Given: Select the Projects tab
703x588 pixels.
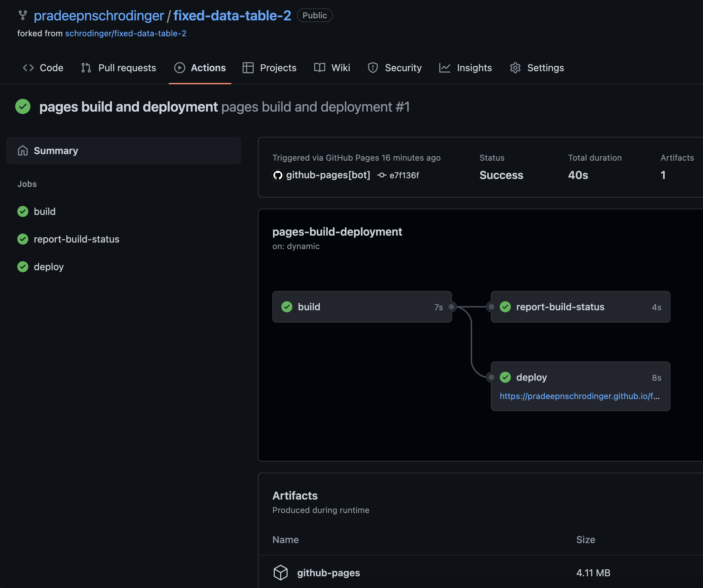Looking at the screenshot, I should click(x=278, y=68).
